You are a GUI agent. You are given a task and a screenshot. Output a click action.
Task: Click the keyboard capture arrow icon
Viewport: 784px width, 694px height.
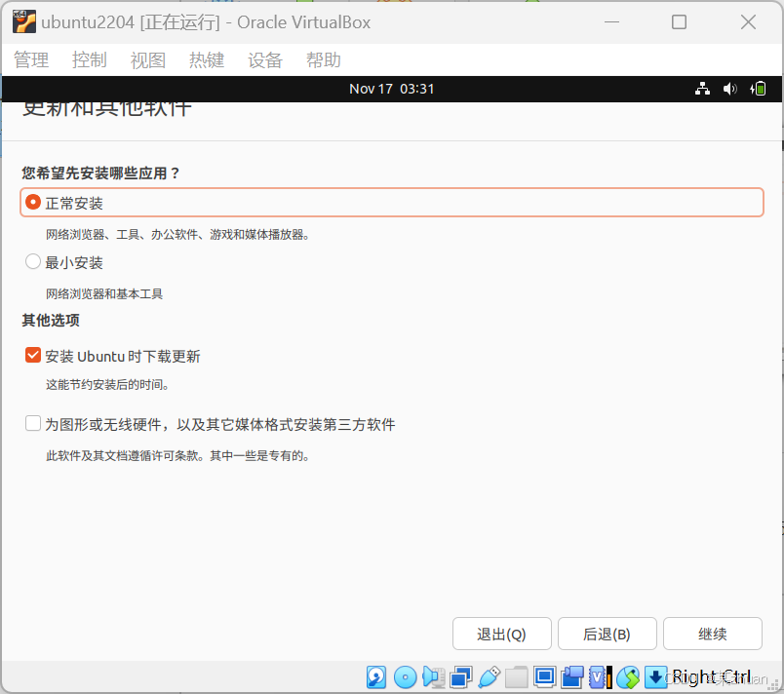(x=655, y=677)
